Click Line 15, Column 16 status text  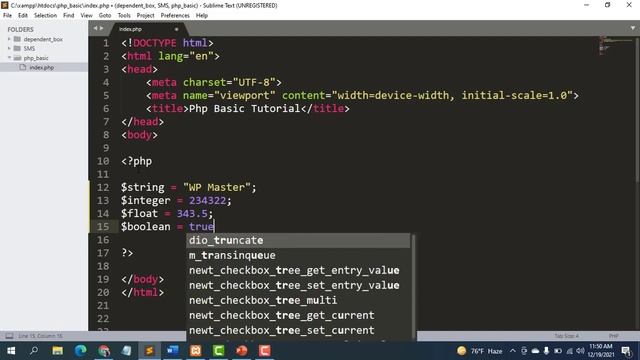[40, 336]
